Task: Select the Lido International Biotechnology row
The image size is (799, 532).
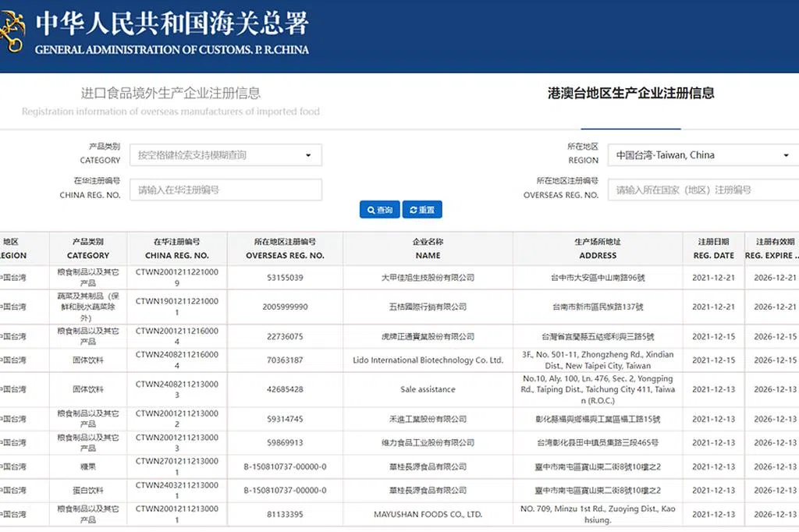Action: 428,360
